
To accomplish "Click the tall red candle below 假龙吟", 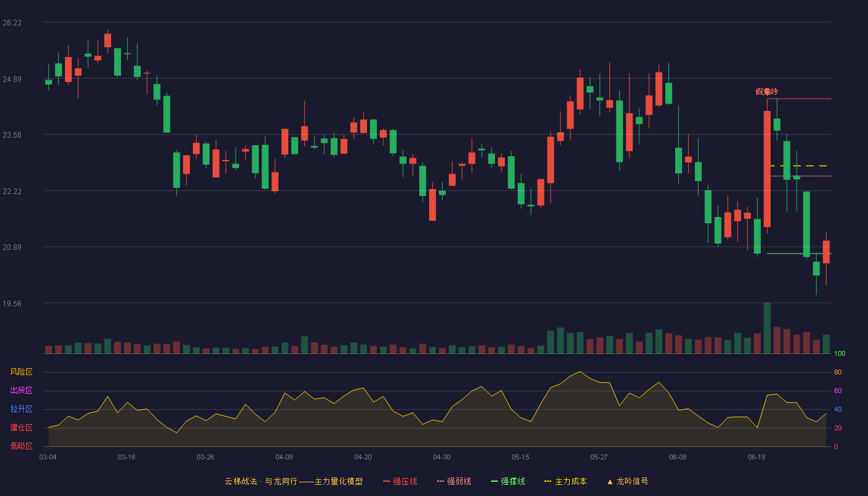I will point(767,169).
